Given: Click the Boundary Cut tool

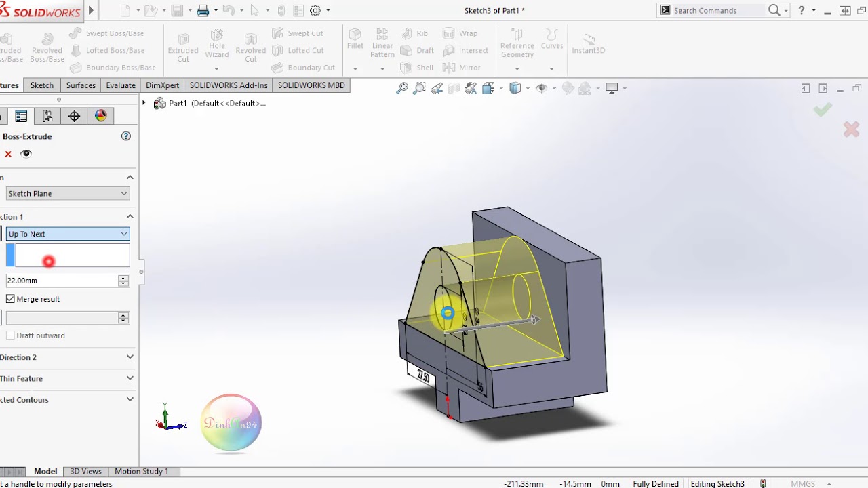Looking at the screenshot, I should pos(303,68).
